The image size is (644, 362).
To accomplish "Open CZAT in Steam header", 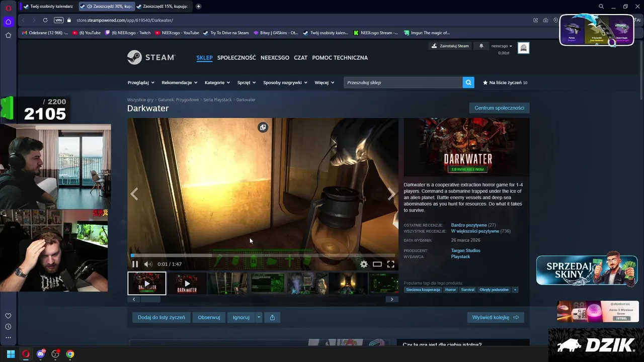I will [300, 57].
